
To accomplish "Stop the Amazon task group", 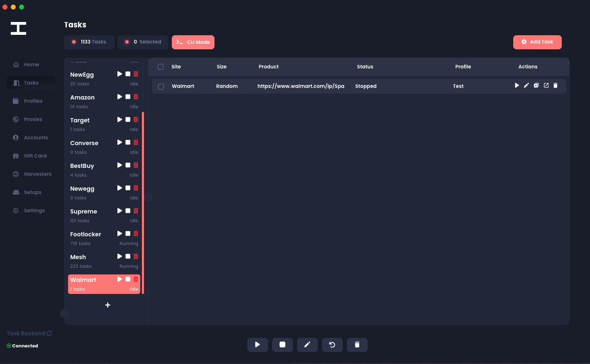I will pyautogui.click(x=128, y=97).
